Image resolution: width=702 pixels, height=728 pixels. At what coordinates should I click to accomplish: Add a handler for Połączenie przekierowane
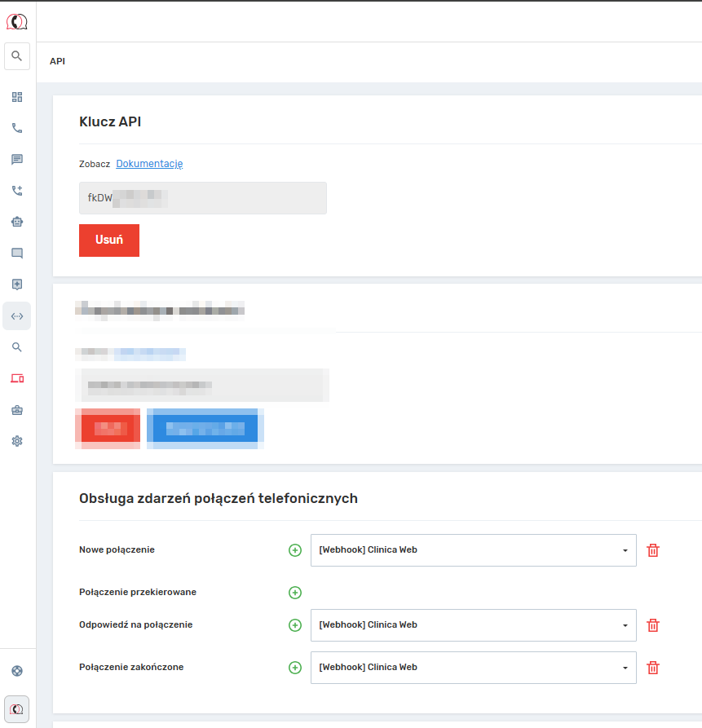[x=295, y=593]
